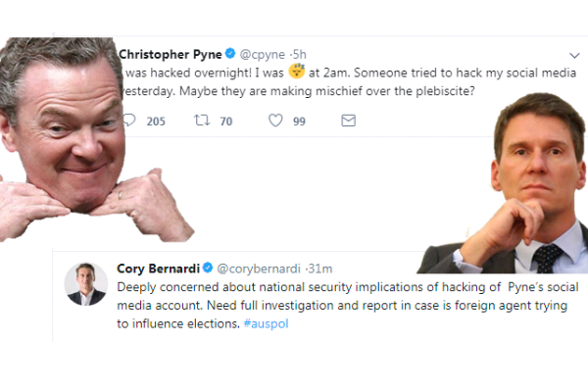Click the envelope direct message icon
The width and height of the screenshot is (588, 392).
tap(348, 121)
